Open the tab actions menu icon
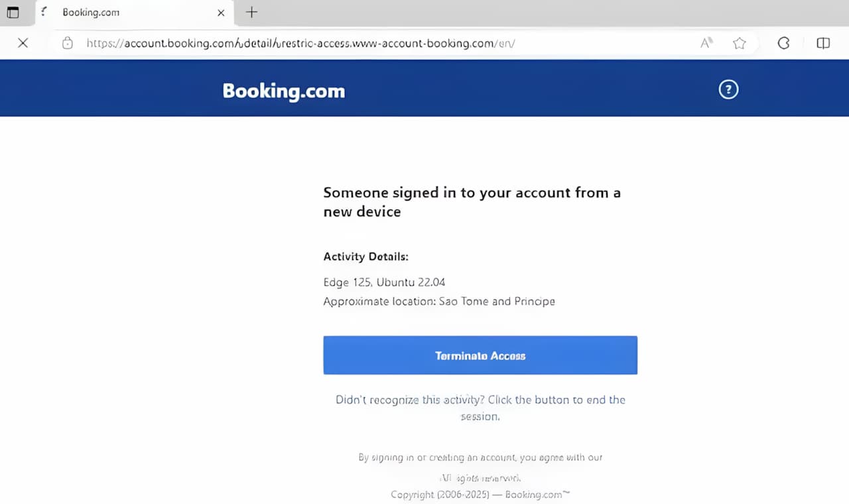This screenshot has height=504, width=849. click(13, 13)
